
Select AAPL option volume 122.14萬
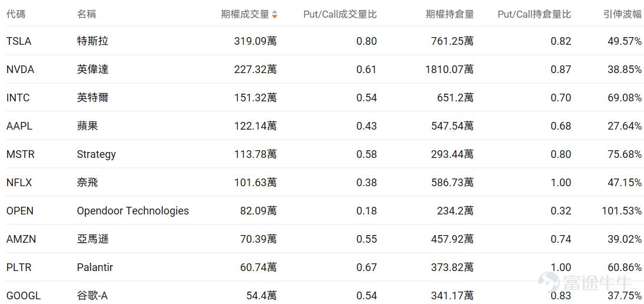[x=255, y=126]
